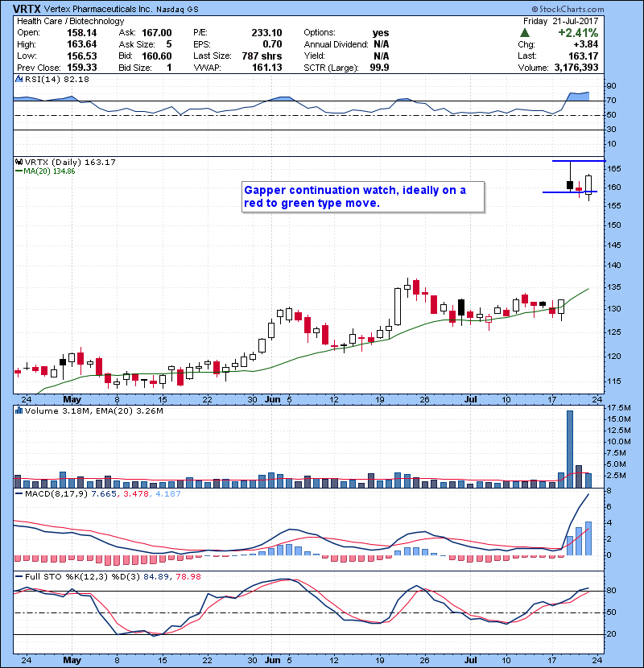The height and width of the screenshot is (668, 644).
Task: Select the Open value 158.14
Action: tap(82, 33)
